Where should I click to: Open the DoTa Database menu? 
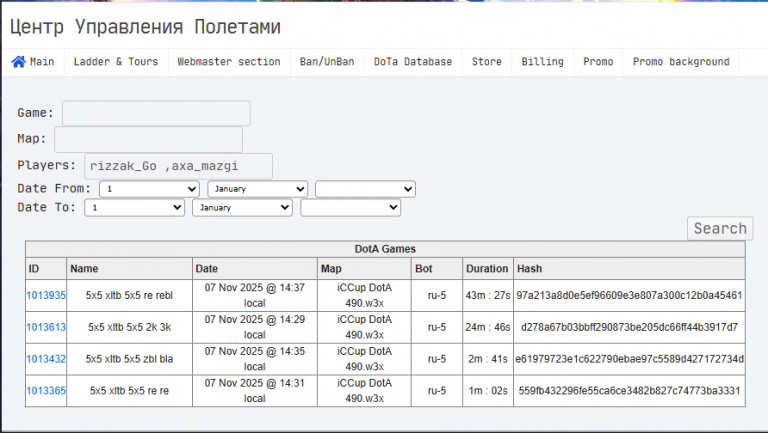pyautogui.click(x=412, y=62)
